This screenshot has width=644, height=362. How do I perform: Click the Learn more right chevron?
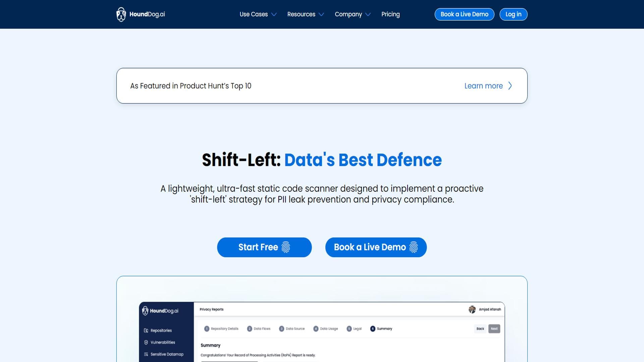[x=510, y=86]
